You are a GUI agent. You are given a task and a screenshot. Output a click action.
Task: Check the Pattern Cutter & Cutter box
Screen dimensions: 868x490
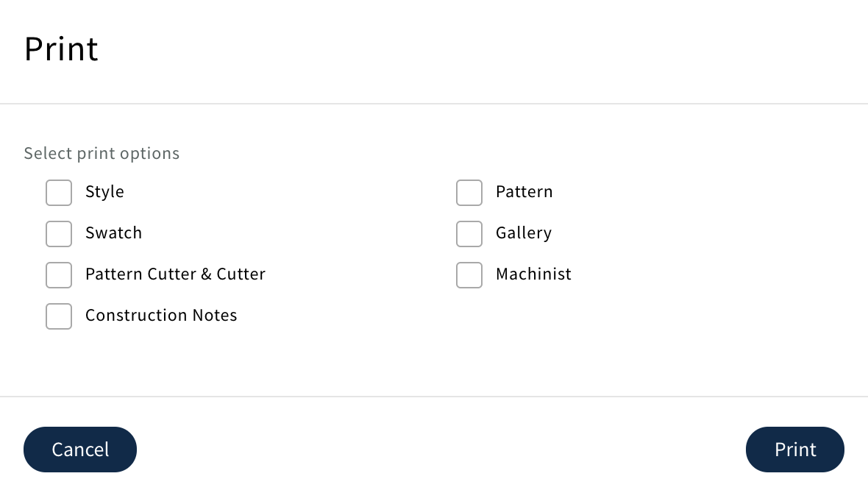pyautogui.click(x=59, y=275)
